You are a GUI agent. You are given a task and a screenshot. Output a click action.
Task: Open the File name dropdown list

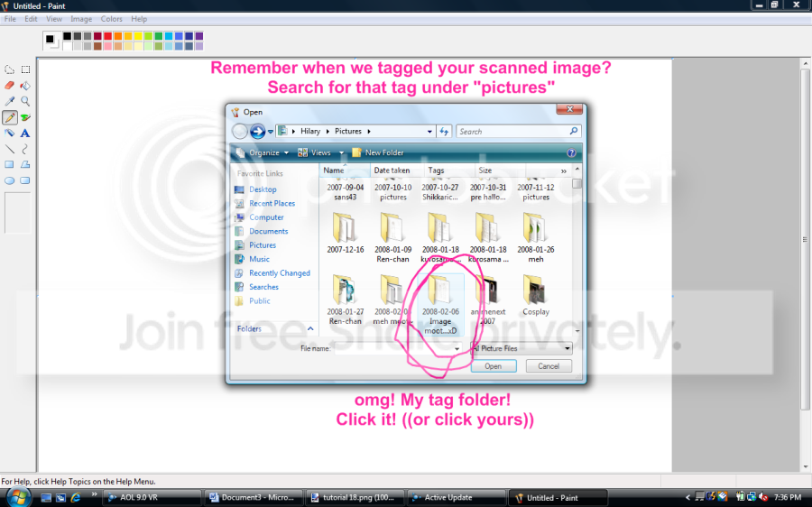[457, 348]
